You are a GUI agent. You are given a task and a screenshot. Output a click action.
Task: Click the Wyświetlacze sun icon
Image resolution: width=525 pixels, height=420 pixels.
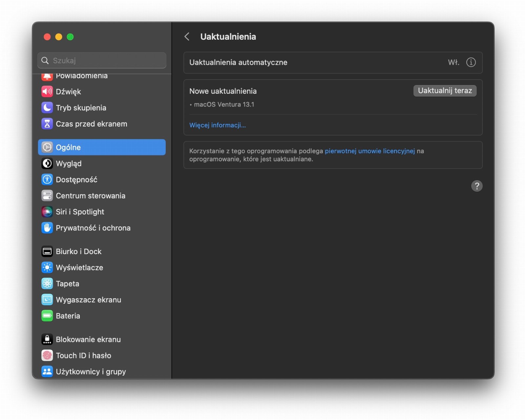click(x=47, y=268)
